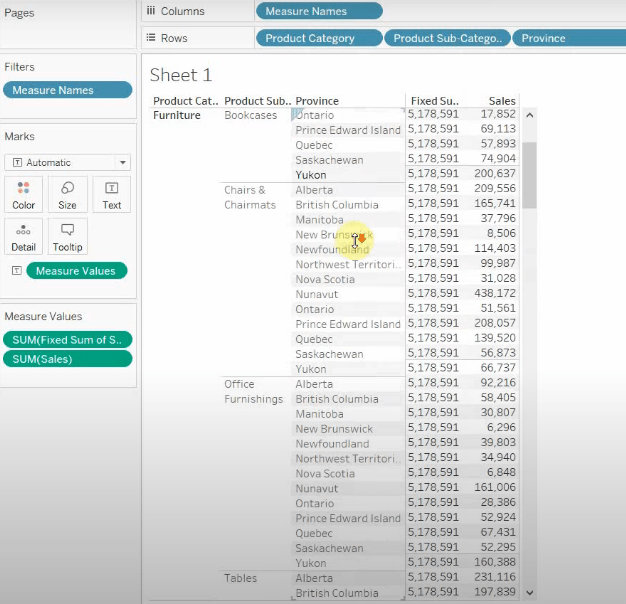The image size is (626, 604).
Task: Click the text icon beside Measure Values pill
Action: pyautogui.click(x=16, y=271)
